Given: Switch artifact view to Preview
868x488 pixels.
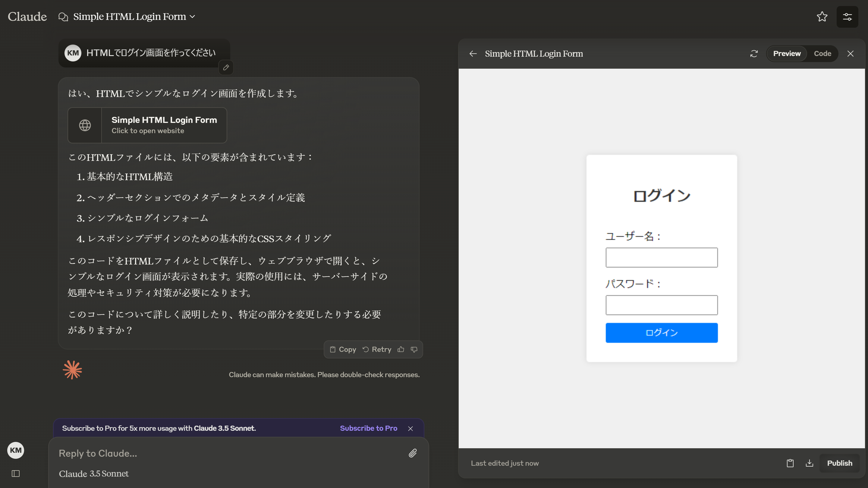Looking at the screenshot, I should tap(786, 54).
